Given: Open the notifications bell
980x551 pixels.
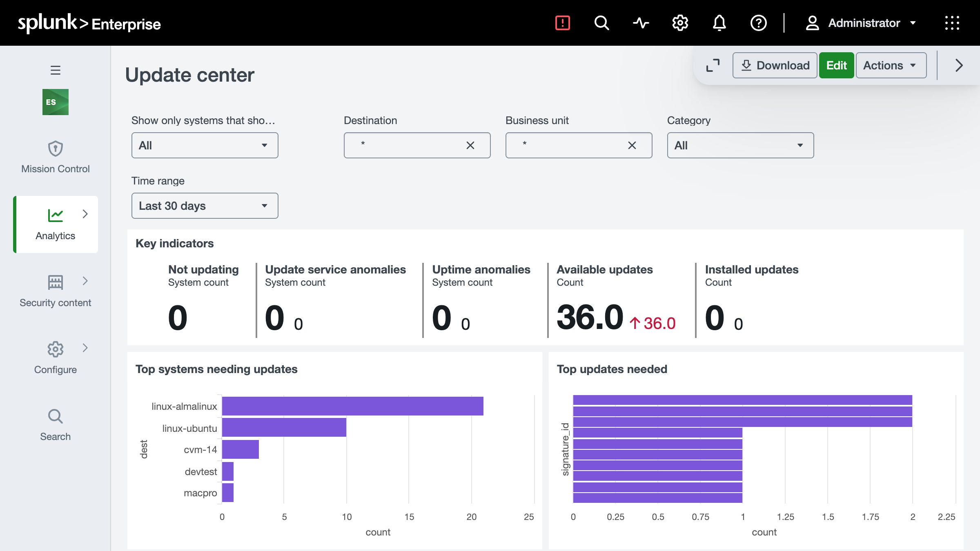Looking at the screenshot, I should coord(719,23).
